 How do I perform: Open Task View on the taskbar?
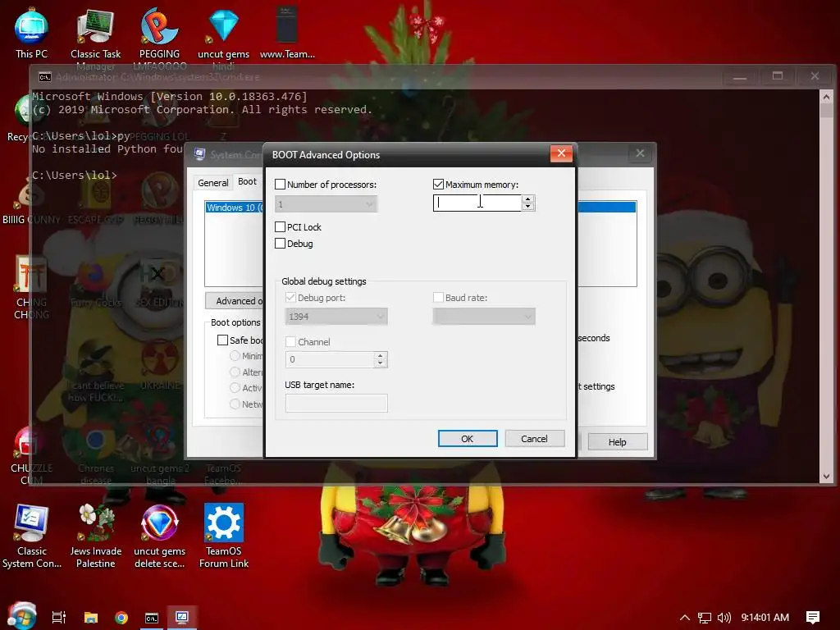[59, 617]
